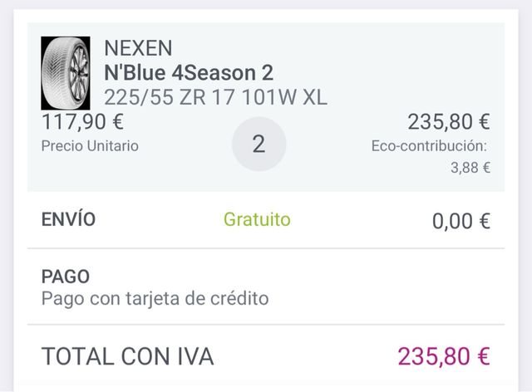Click the magenta 235,80 € grand total
532x392 pixels.
tap(443, 356)
